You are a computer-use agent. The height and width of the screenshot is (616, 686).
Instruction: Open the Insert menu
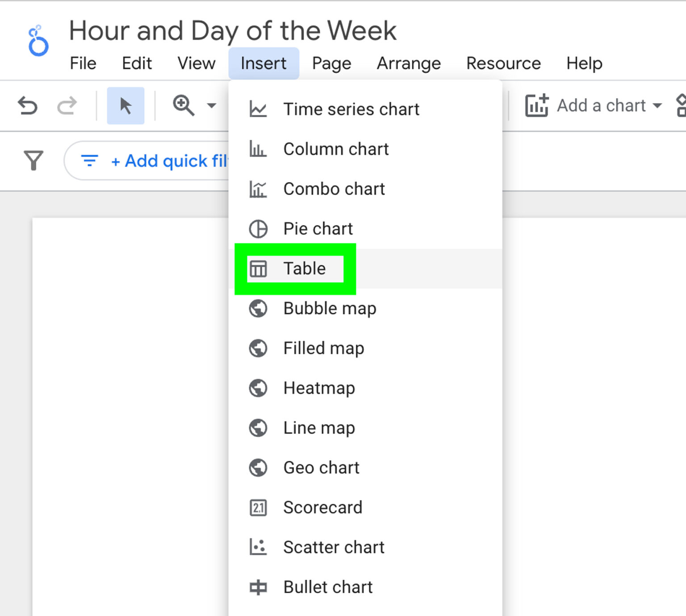(x=264, y=63)
